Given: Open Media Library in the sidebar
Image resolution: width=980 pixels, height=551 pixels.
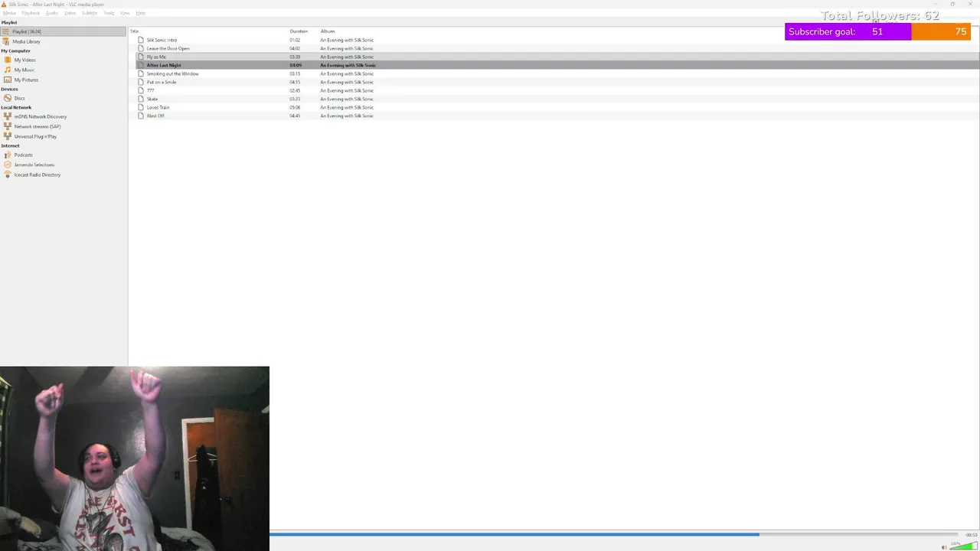Looking at the screenshot, I should coord(26,41).
